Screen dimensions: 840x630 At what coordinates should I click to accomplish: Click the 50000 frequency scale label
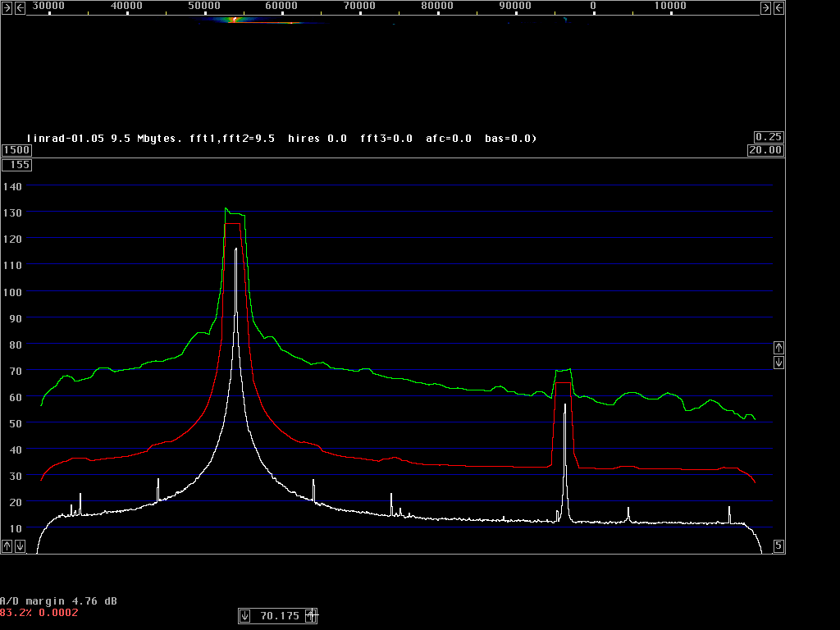[204, 6]
